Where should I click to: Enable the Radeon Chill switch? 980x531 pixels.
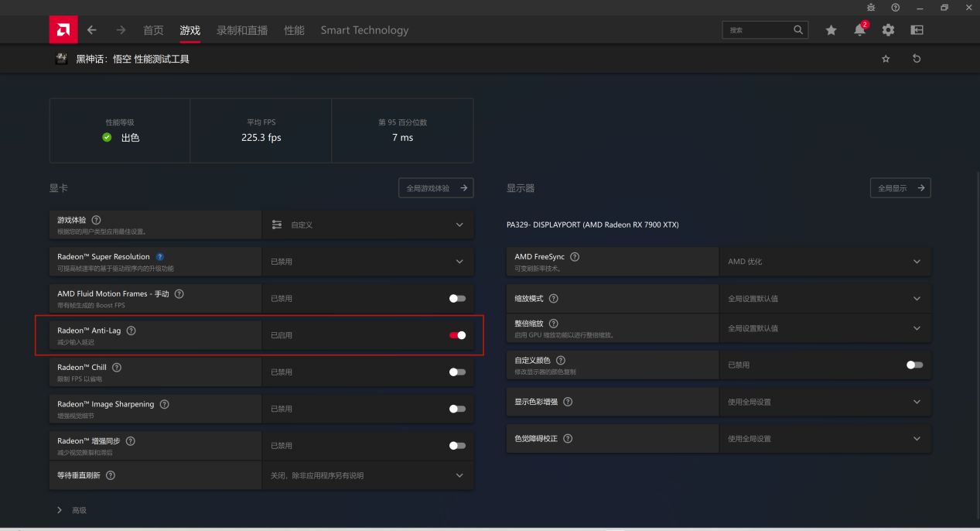457,372
